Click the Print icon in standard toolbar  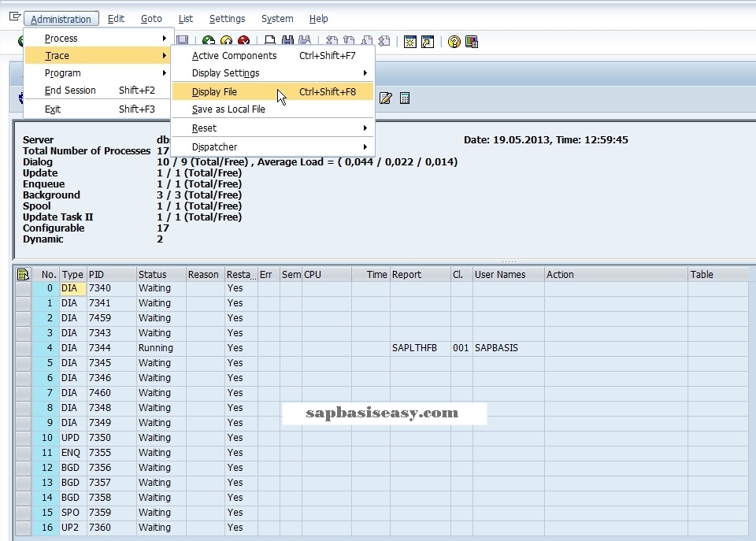pyautogui.click(x=270, y=42)
